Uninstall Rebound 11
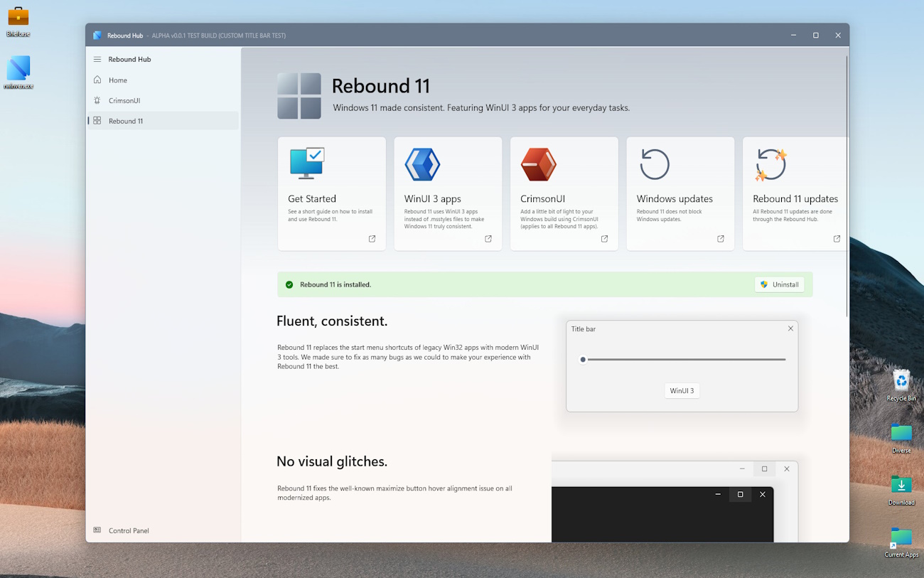Image resolution: width=924 pixels, height=578 pixels. tap(779, 284)
